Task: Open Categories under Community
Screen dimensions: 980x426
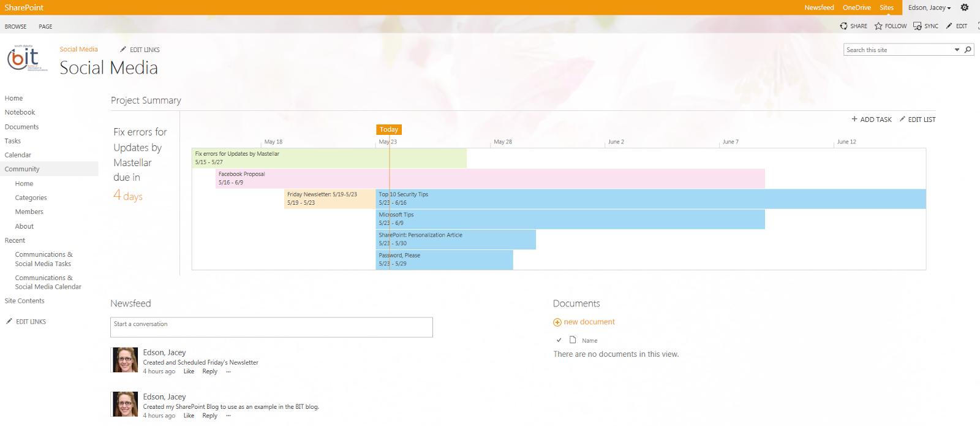Action: coord(31,198)
